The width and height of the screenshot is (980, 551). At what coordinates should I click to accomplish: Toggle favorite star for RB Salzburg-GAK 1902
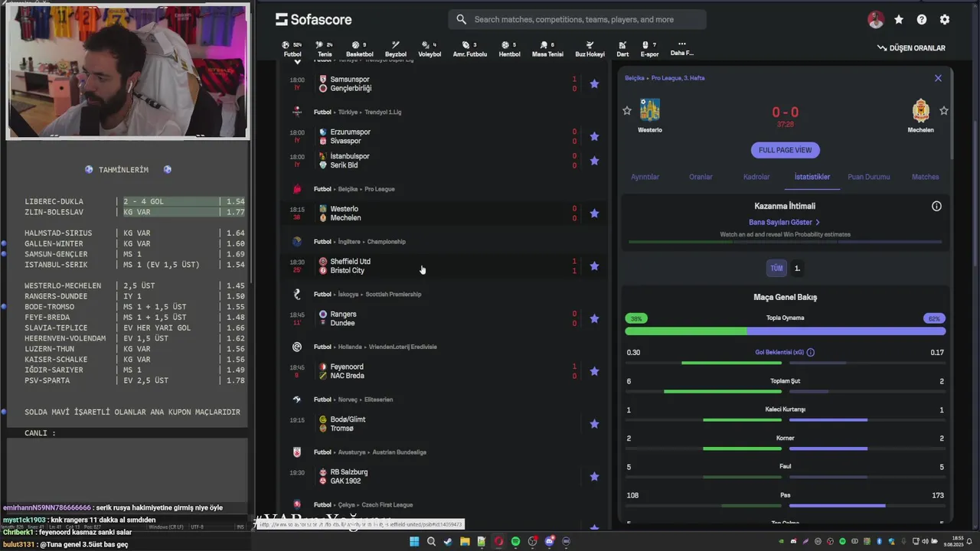(x=594, y=477)
